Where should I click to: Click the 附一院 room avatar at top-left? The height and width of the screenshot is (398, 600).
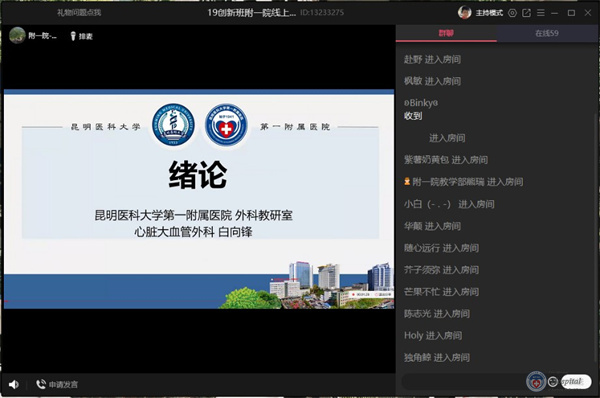point(17,36)
